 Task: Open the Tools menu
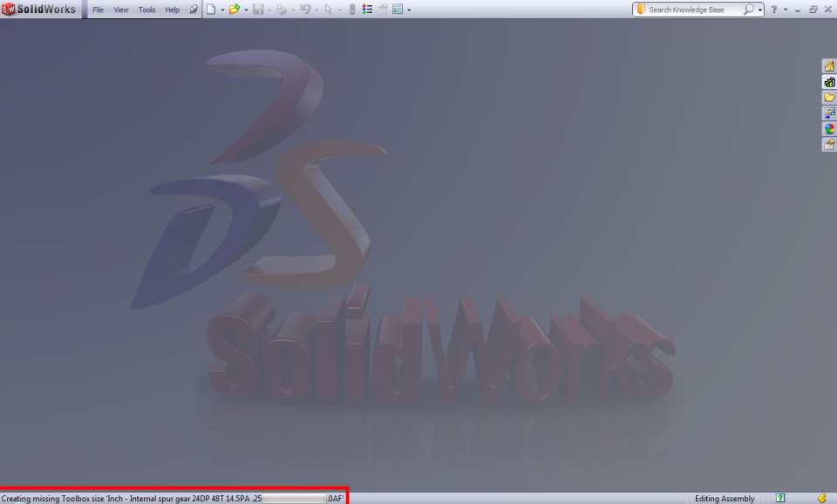pyautogui.click(x=146, y=10)
